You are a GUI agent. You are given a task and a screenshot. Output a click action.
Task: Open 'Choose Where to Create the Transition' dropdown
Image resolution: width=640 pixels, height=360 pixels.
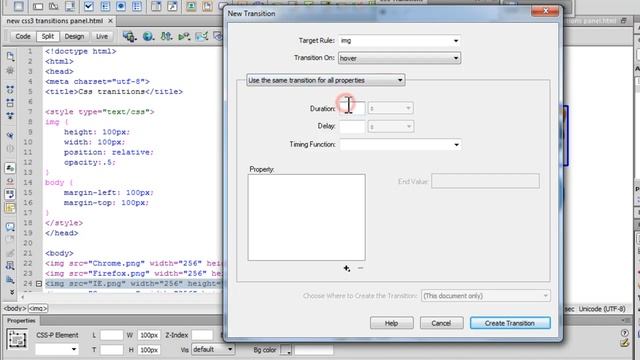click(485, 296)
